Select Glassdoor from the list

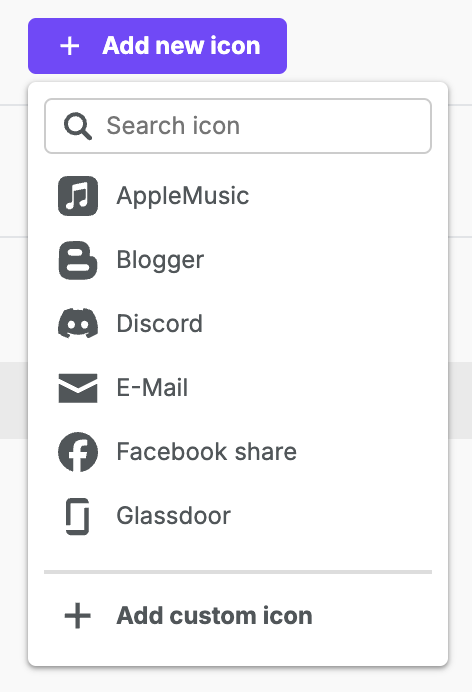pos(238,516)
